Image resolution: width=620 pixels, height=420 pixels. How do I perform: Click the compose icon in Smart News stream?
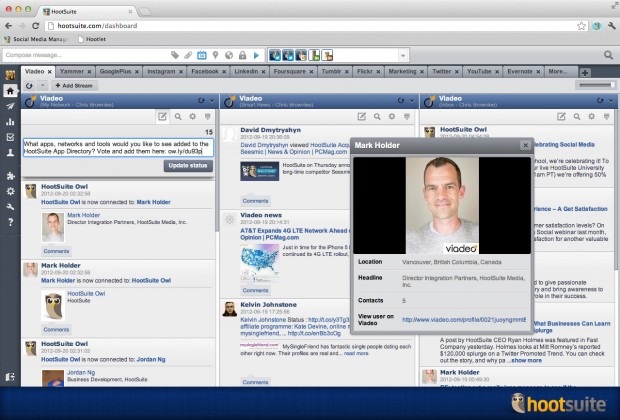pos(361,116)
